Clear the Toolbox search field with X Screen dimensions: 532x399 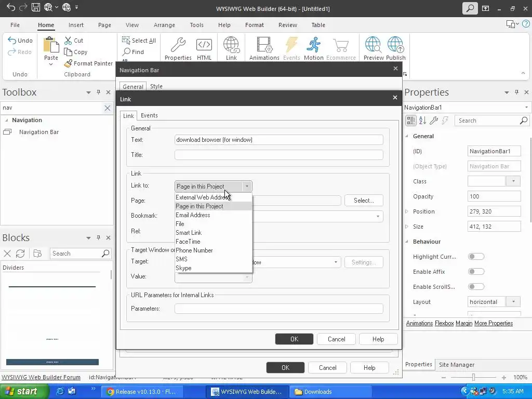click(x=107, y=108)
